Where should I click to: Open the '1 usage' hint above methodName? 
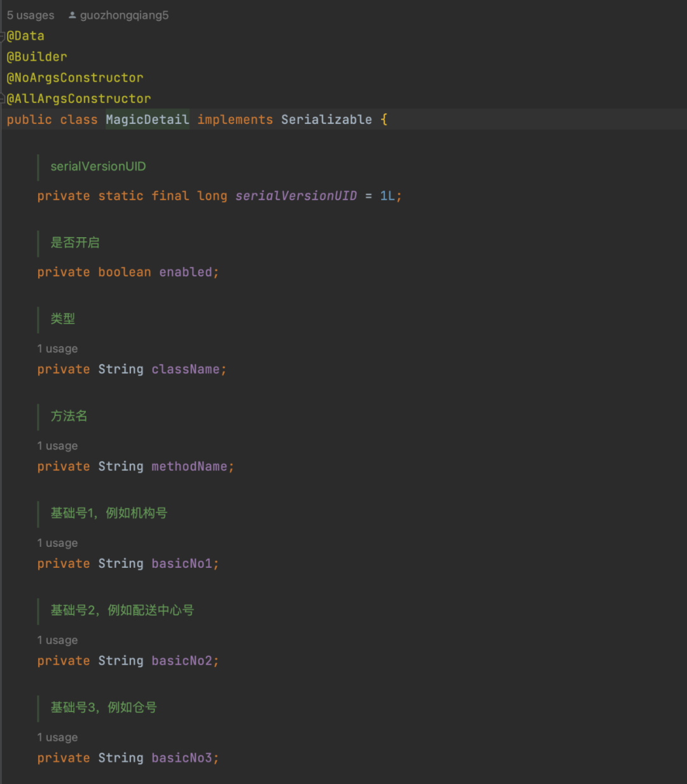(x=57, y=446)
